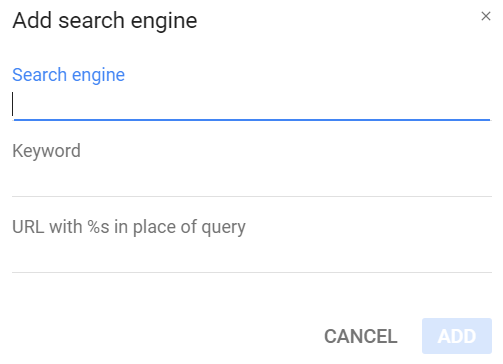Place cursor at blinking caret in Search engine

tap(13, 104)
